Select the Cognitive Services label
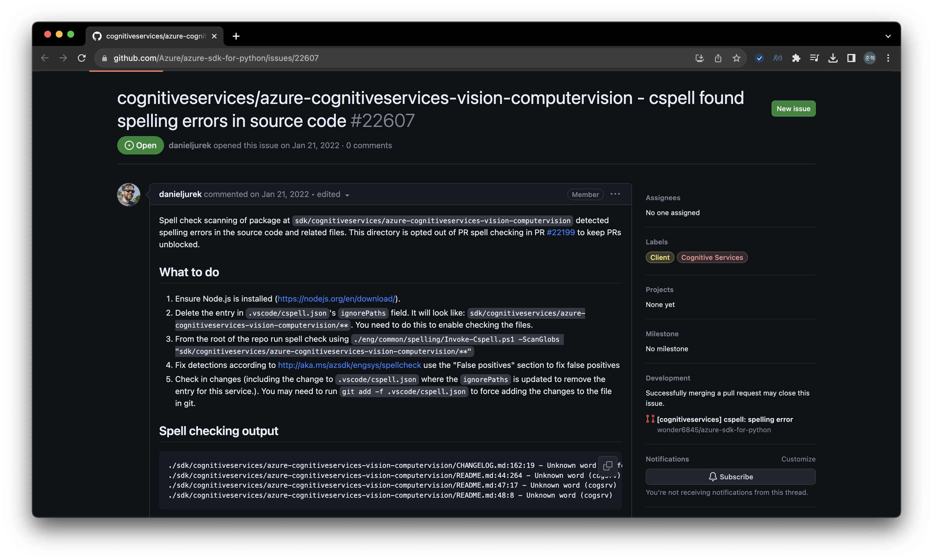The width and height of the screenshot is (933, 560). pyautogui.click(x=712, y=257)
